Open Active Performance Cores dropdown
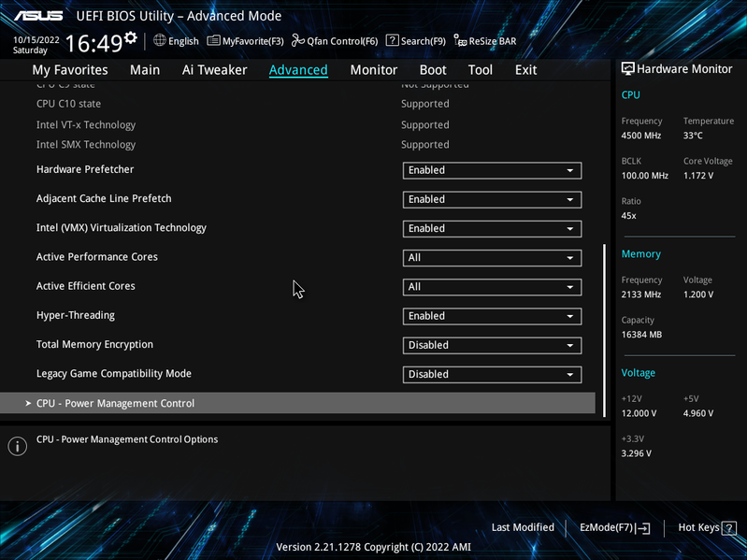 492,258
